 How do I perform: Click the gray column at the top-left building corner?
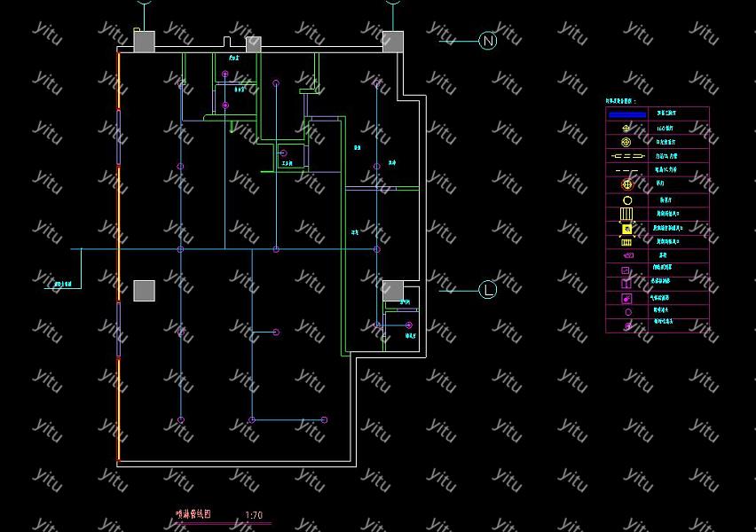point(144,41)
